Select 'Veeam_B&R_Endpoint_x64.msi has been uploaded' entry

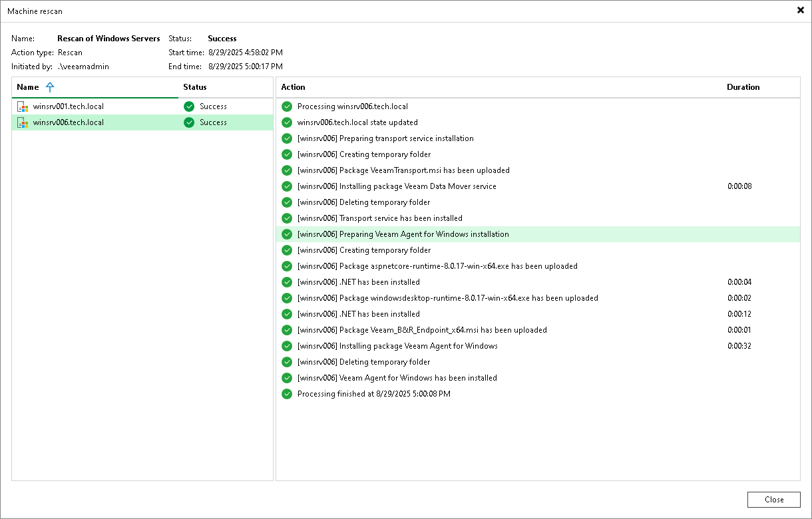point(538,330)
